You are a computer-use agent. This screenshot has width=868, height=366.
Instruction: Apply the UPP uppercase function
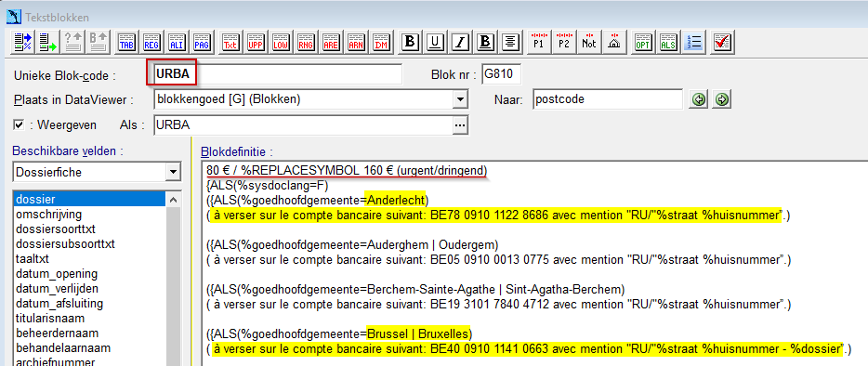[256, 42]
